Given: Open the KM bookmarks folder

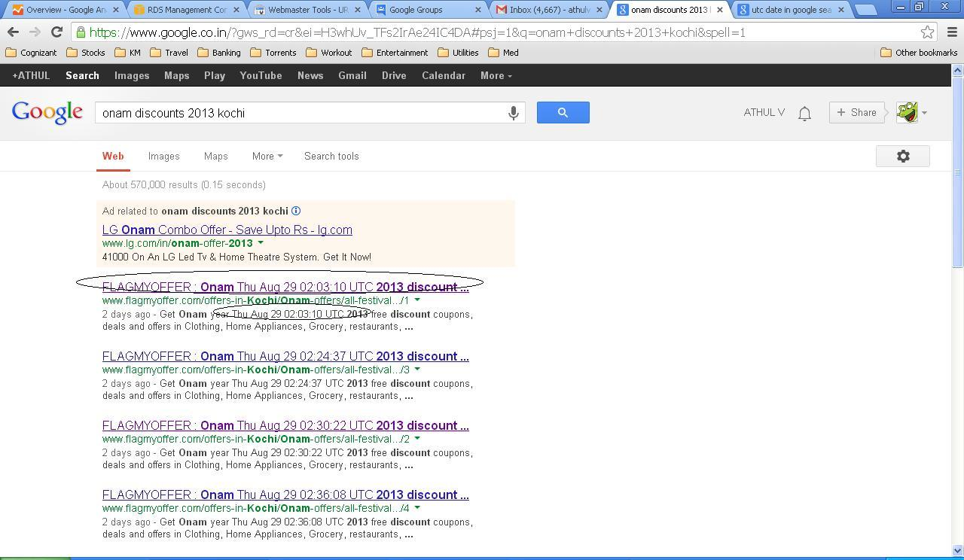Looking at the screenshot, I should 127,53.
